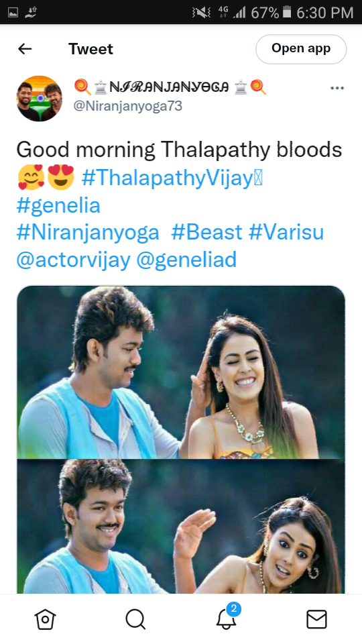Open the #Varisu hashtag
This screenshot has width=362, height=644.
tap(286, 233)
